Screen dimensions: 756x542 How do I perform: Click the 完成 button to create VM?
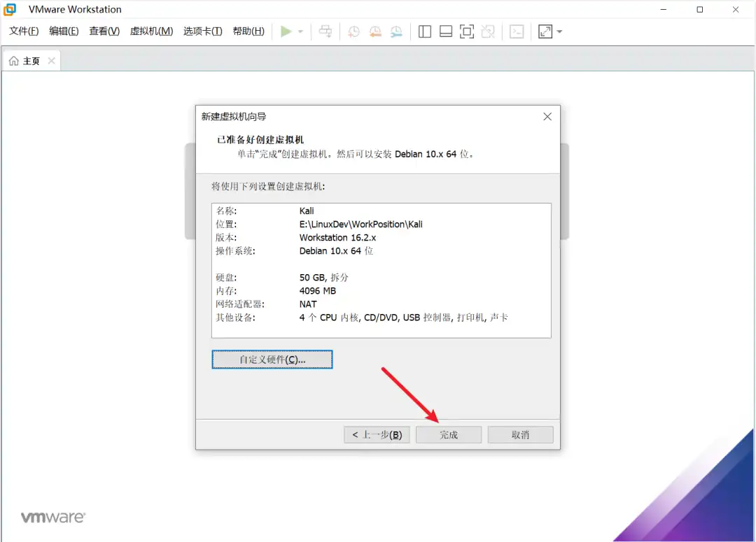[449, 435]
